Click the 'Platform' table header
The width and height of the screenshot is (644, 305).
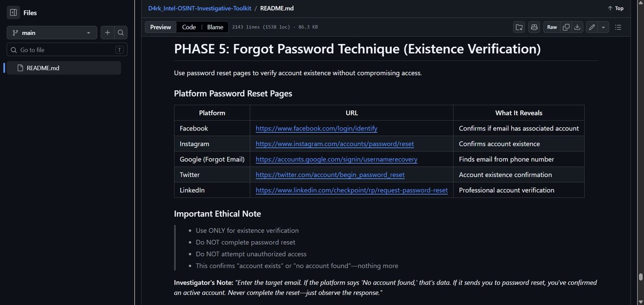[x=212, y=113]
